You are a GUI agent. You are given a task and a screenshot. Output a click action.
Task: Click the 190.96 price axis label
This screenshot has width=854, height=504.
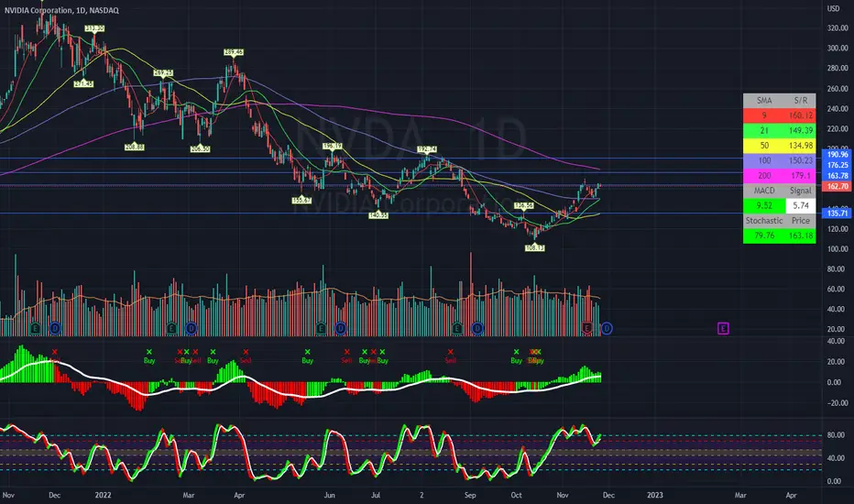click(x=838, y=155)
